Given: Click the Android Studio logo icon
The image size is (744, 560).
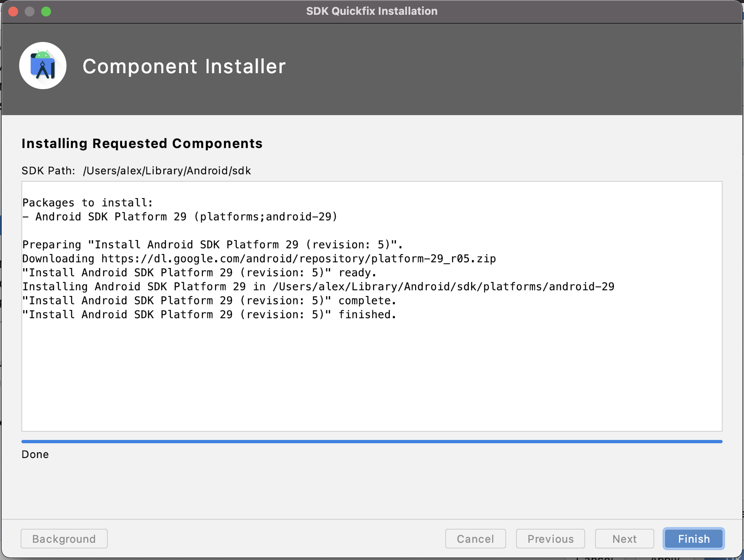Looking at the screenshot, I should 43,66.
